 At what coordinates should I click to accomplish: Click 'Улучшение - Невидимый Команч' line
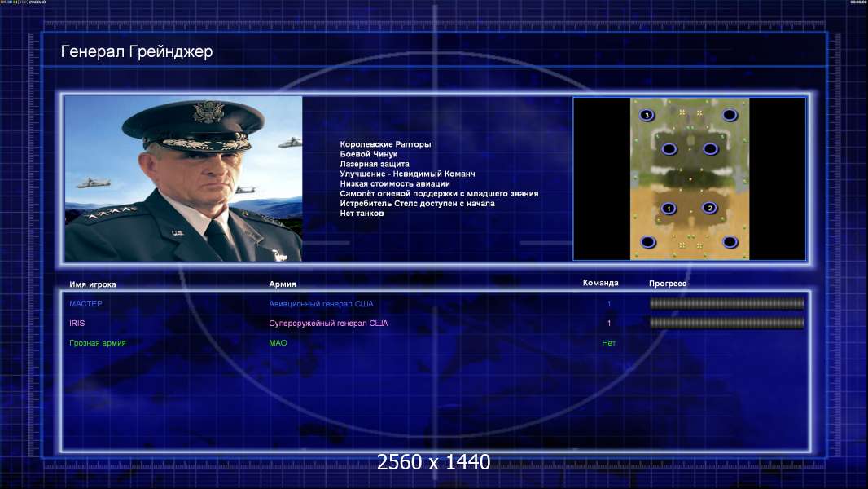coord(407,174)
